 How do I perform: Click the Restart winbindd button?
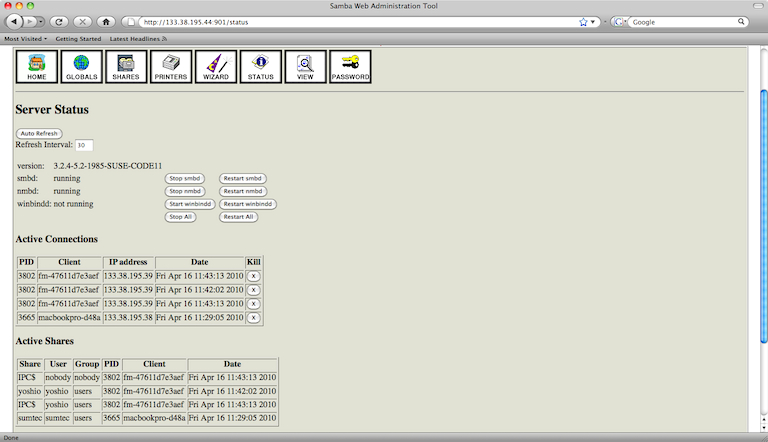(248, 204)
